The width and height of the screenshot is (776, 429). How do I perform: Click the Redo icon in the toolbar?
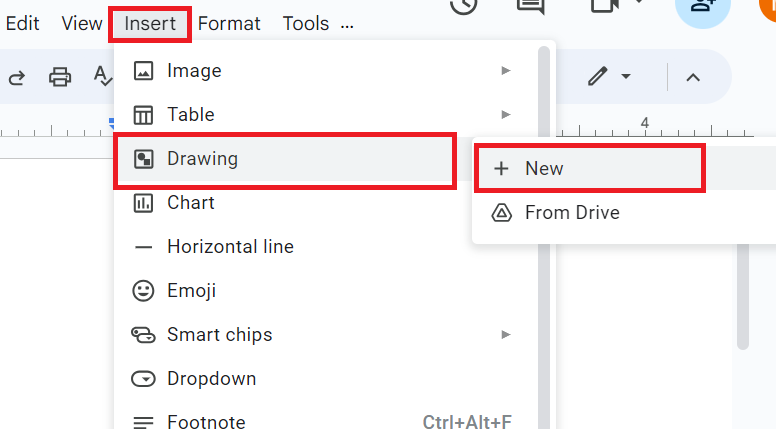click(x=16, y=77)
